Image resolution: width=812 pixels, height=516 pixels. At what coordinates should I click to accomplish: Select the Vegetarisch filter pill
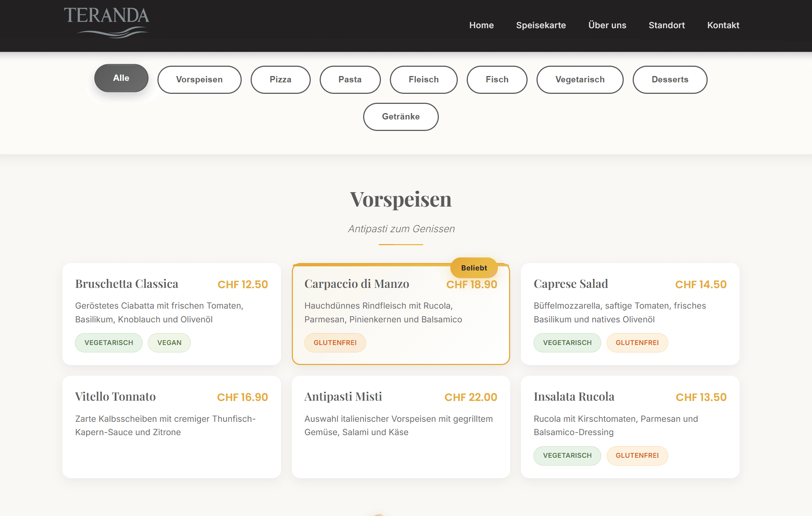(x=580, y=79)
